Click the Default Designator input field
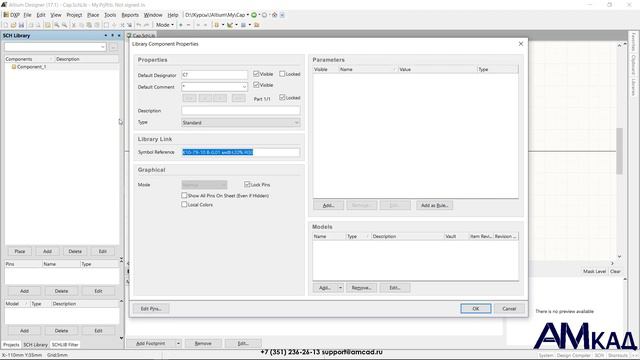Screen dimensions: 640x360 point(214,75)
